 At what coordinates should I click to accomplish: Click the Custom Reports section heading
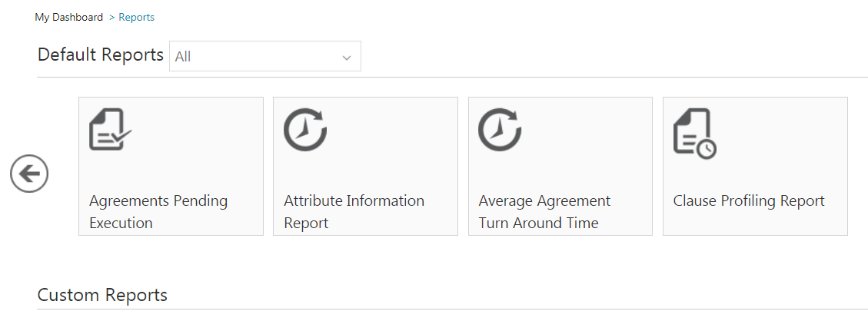[102, 295]
